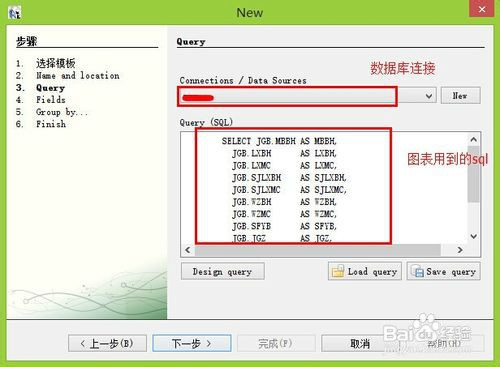Click the current step 'Query' in the list
The width and height of the screenshot is (500, 367).
[x=50, y=88]
